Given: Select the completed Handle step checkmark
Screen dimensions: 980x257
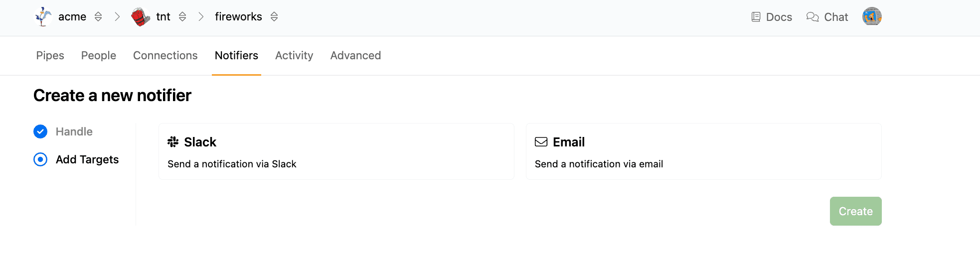Looking at the screenshot, I should tap(40, 131).
